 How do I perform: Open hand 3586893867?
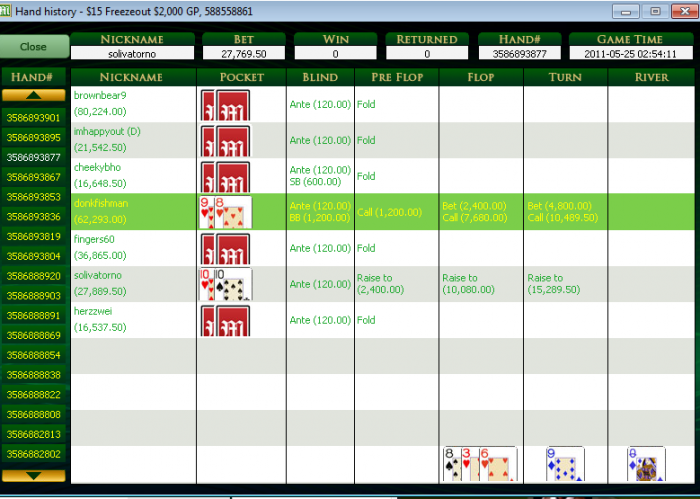[33, 177]
